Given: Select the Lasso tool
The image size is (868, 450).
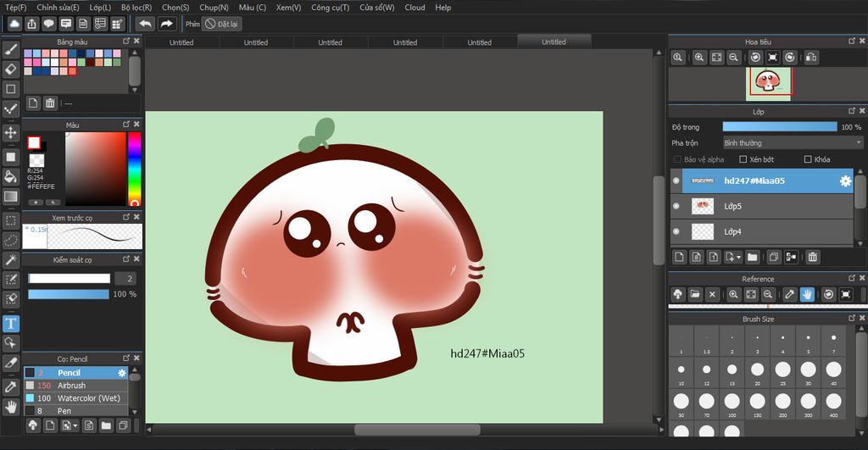Looking at the screenshot, I should [10, 240].
